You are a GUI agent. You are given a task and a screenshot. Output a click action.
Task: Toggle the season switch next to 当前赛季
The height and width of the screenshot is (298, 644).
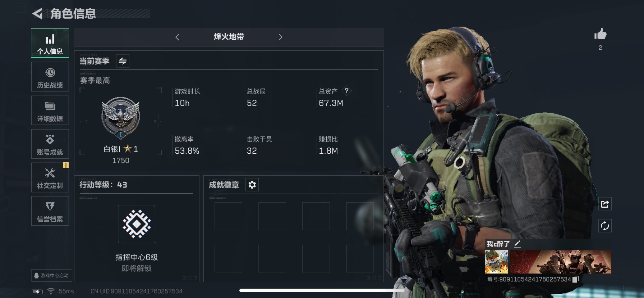tap(123, 61)
